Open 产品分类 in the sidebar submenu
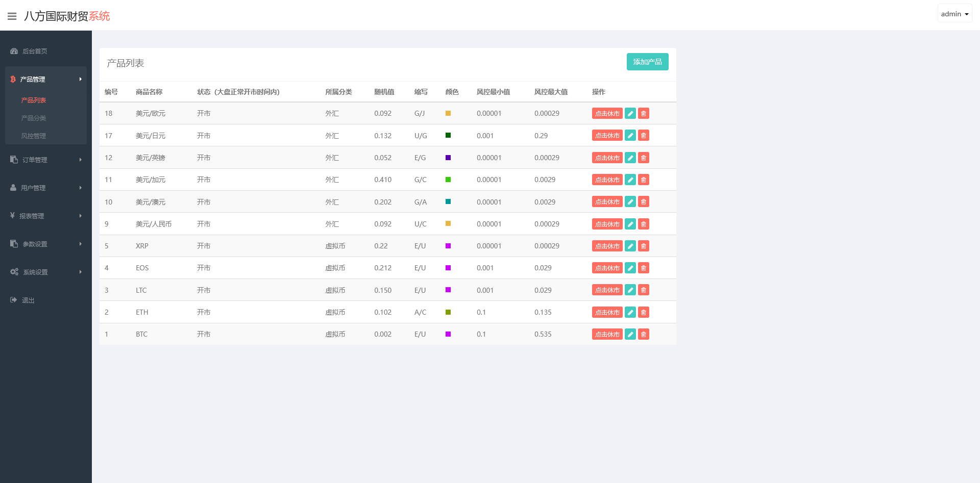 pos(34,118)
